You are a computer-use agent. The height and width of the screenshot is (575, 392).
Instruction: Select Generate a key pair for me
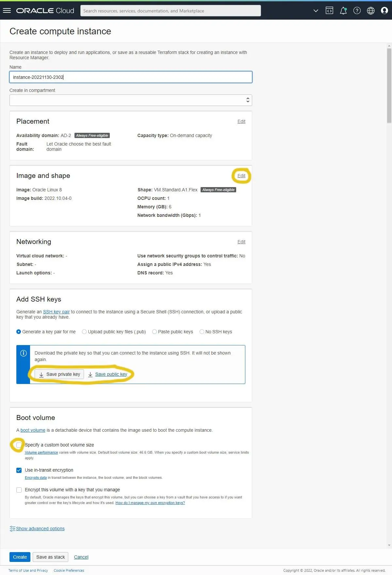(19, 332)
